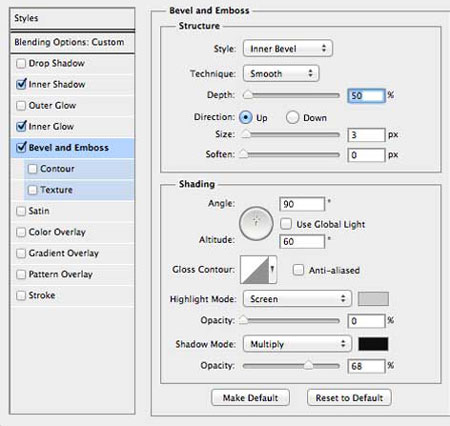
Task: Open the black Shadow color swatch
Action: click(x=373, y=344)
